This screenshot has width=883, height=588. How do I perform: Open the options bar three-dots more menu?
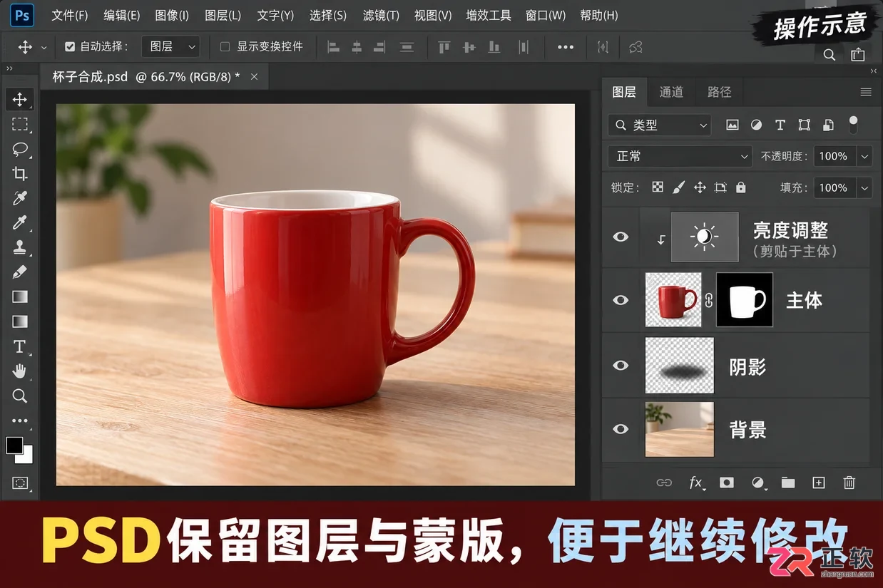point(566,47)
